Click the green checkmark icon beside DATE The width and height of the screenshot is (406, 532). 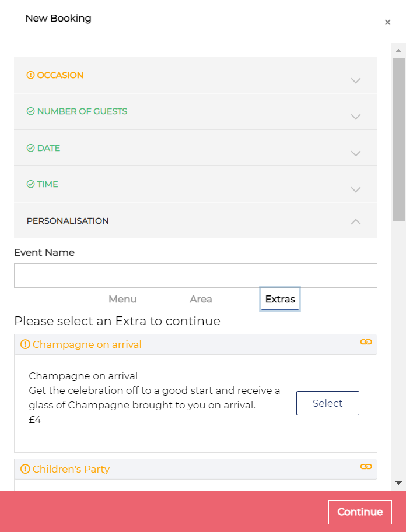pos(30,148)
